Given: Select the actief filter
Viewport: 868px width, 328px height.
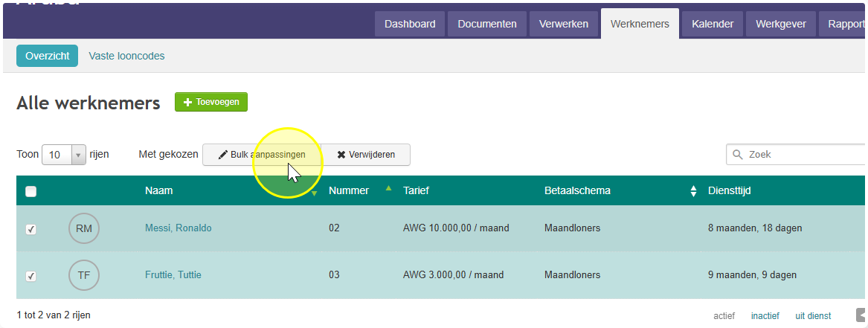Looking at the screenshot, I should (x=724, y=316).
